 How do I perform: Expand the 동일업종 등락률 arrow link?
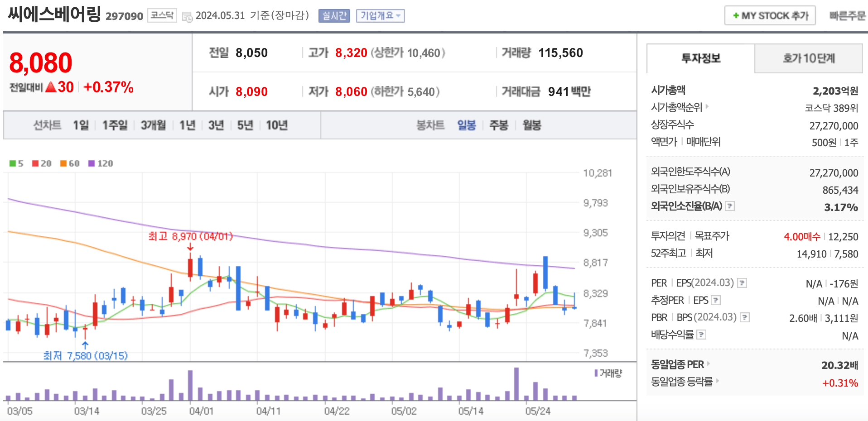click(717, 381)
